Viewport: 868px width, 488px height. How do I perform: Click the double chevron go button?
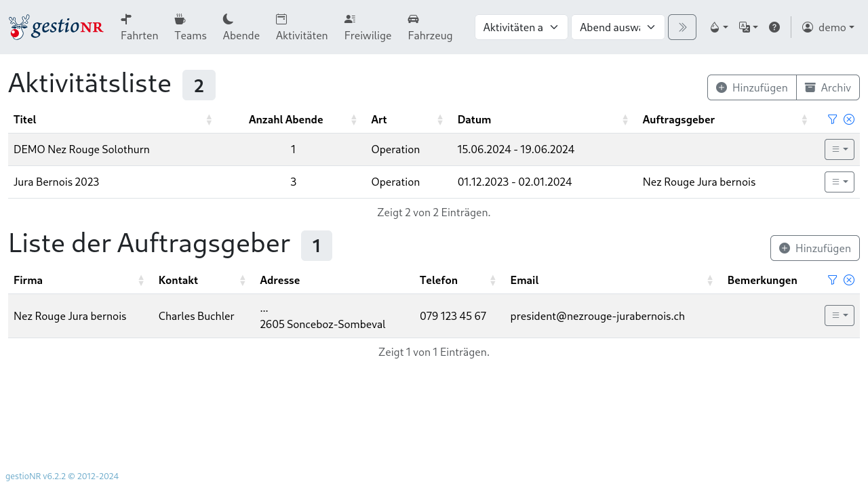pyautogui.click(x=682, y=27)
